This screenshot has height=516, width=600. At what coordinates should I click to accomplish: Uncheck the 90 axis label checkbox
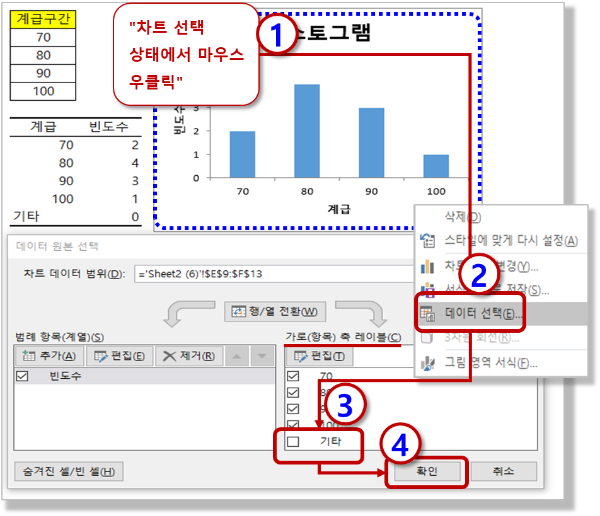pyautogui.click(x=293, y=409)
